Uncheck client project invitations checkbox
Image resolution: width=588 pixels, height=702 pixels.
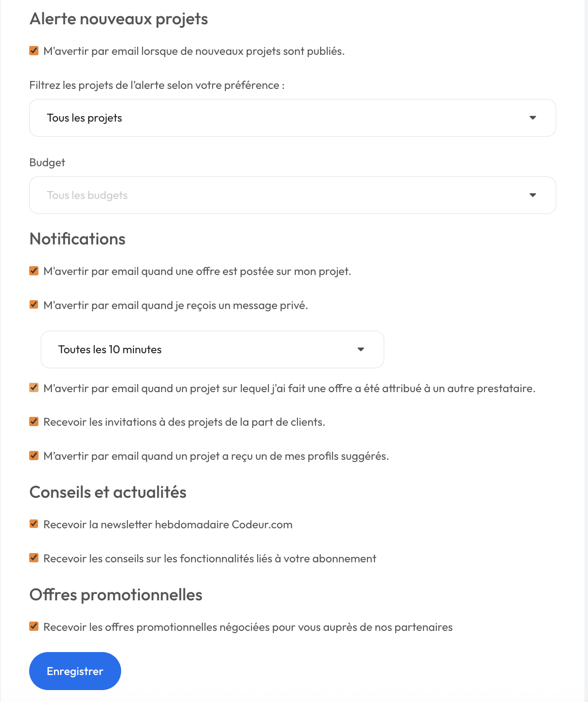[34, 421]
